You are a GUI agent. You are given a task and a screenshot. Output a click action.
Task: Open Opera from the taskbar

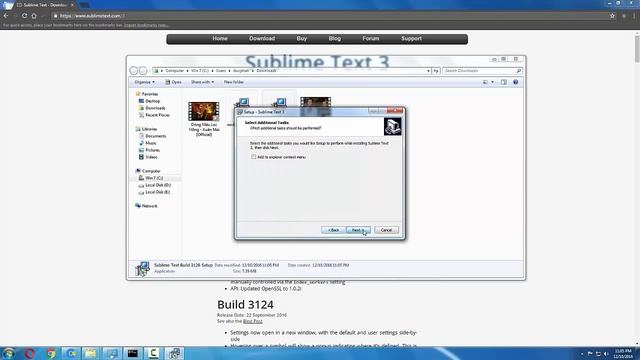29,353
